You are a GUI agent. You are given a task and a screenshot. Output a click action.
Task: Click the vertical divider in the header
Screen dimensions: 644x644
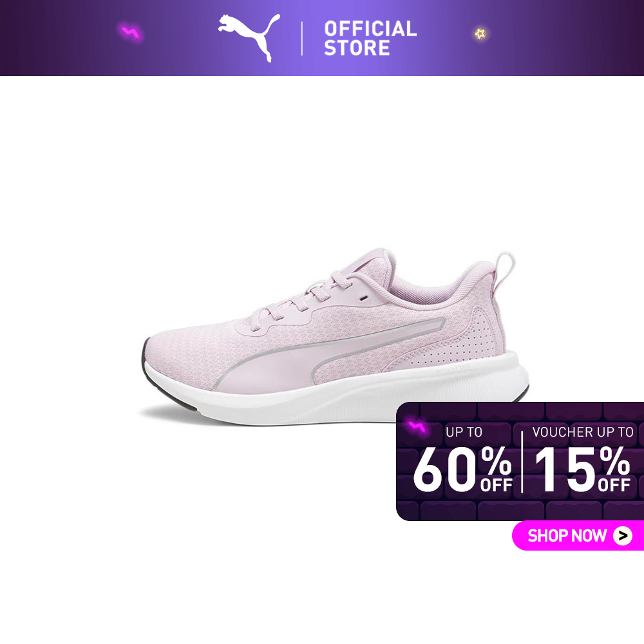pos(302,39)
